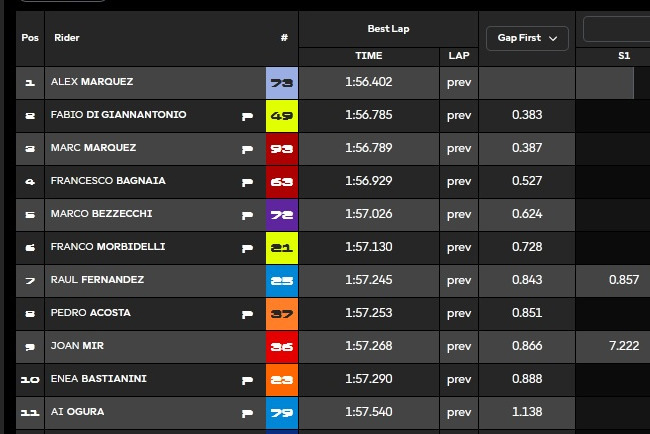650x434 pixels.
Task: Click Enea Bastianini's pit icon
Action: coord(247,380)
